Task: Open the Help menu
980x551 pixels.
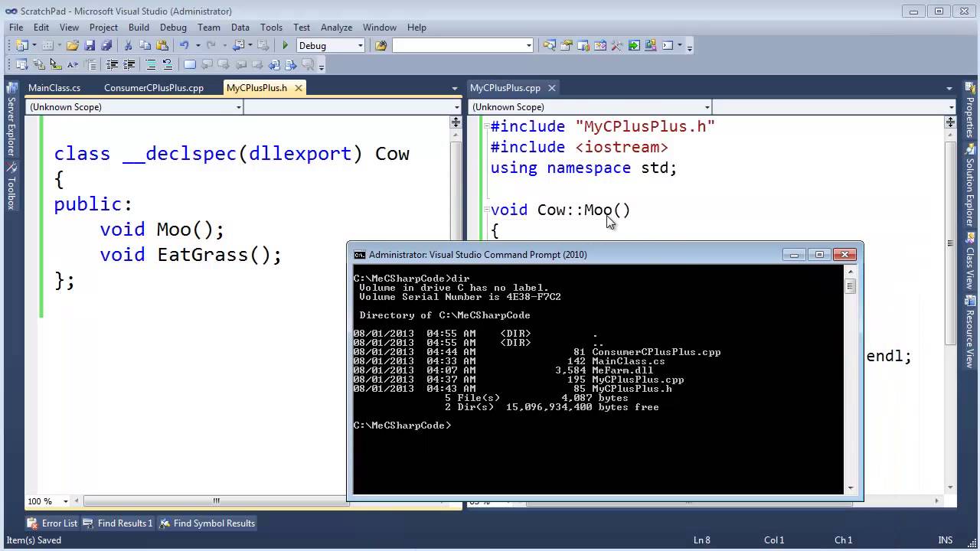Action: [416, 27]
